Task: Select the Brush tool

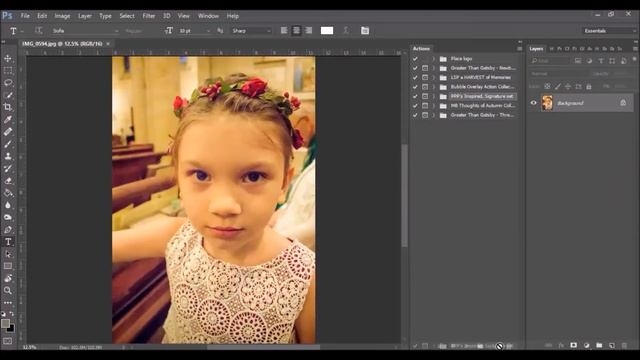Action: click(x=8, y=144)
